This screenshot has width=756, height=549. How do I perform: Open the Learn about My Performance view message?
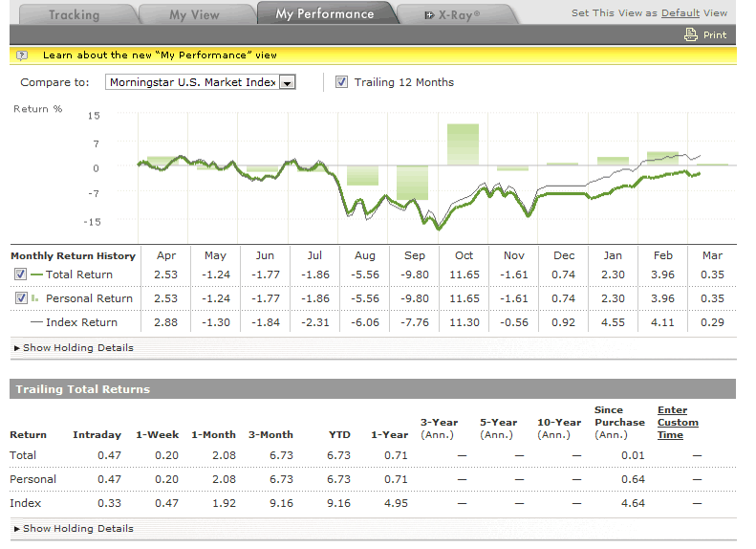[160, 55]
